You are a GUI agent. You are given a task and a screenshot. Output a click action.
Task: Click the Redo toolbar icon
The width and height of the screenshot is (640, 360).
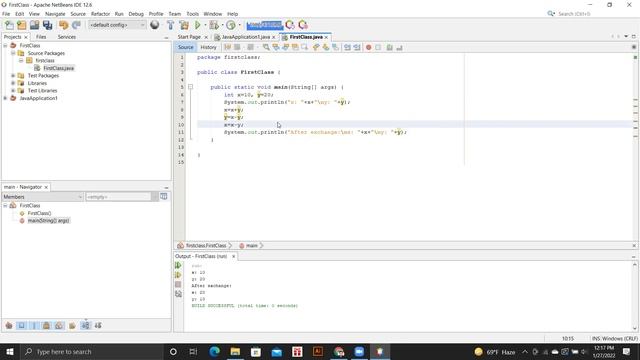pos(76,25)
